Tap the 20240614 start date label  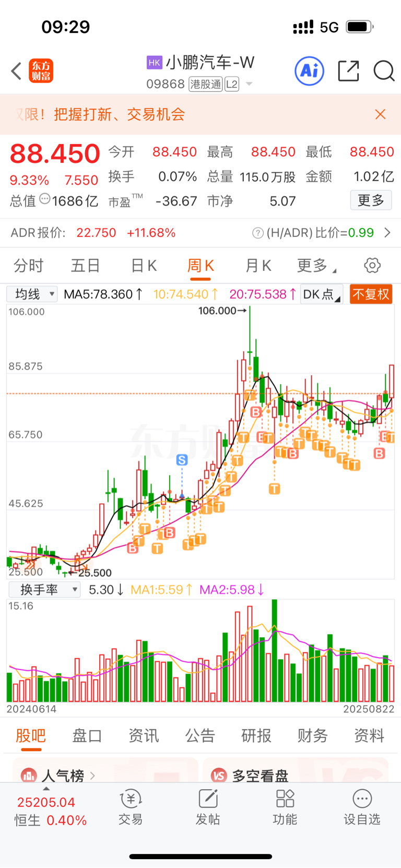pos(31,709)
